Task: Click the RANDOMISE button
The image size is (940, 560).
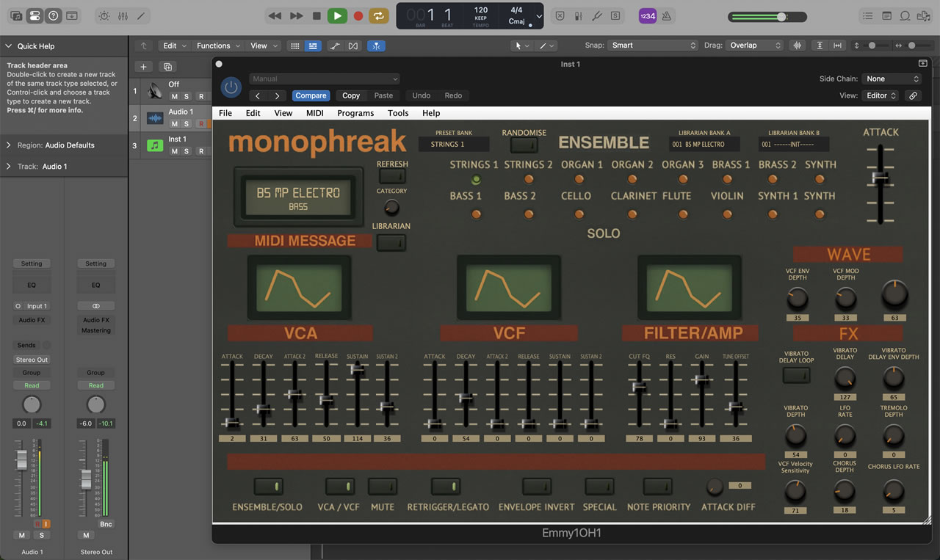Action: point(524,145)
